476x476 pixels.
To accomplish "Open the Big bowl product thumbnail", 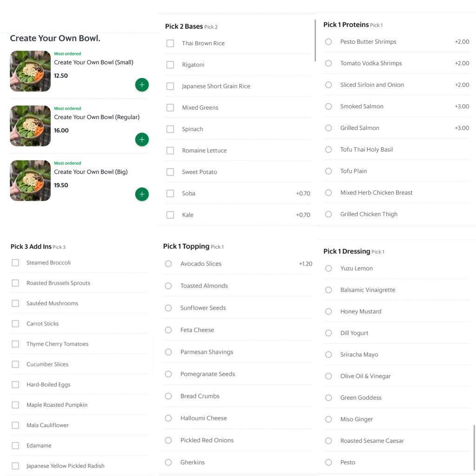I will coord(30,181).
